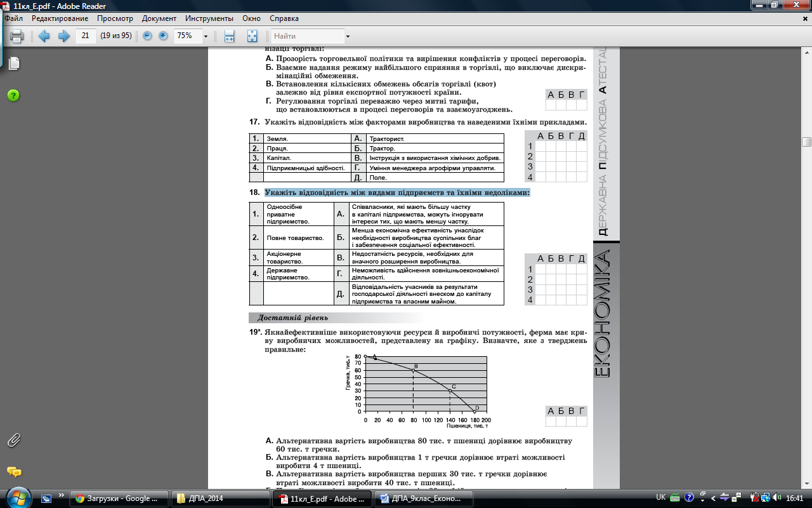
Task: Go to next page with the right arrow
Action: tap(63, 36)
